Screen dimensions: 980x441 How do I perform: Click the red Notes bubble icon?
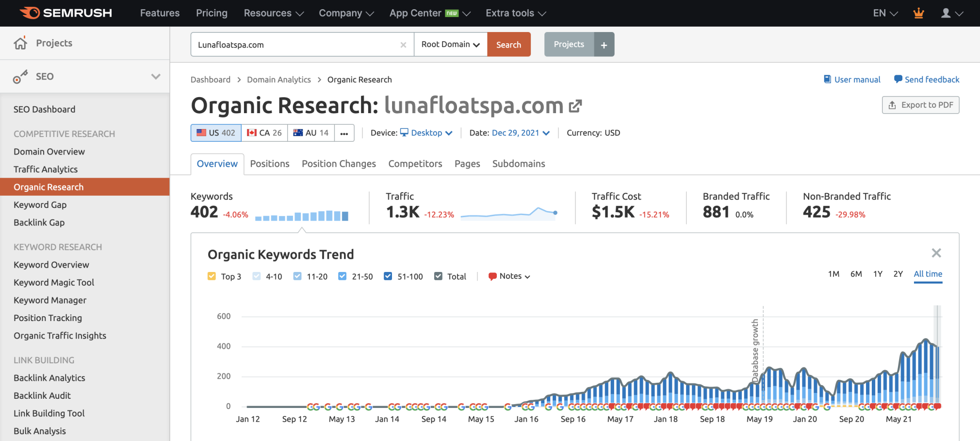coord(492,276)
